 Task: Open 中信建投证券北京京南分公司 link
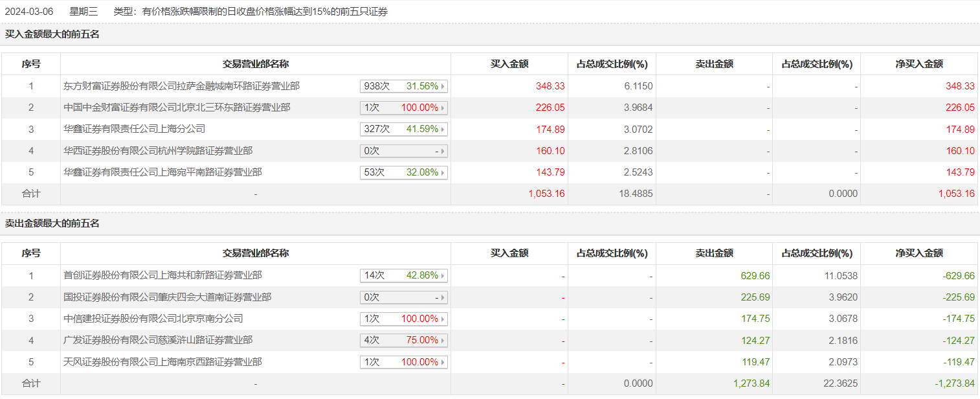coord(153,319)
